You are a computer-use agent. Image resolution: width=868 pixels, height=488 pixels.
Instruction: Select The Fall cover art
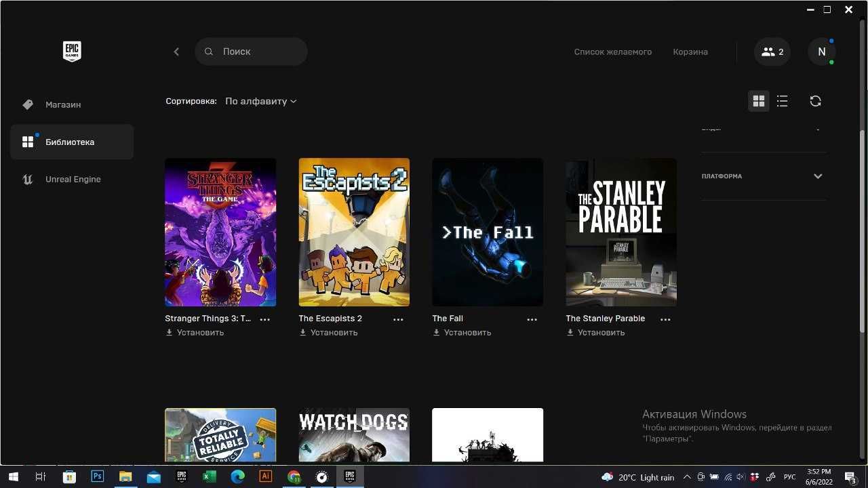[488, 232]
